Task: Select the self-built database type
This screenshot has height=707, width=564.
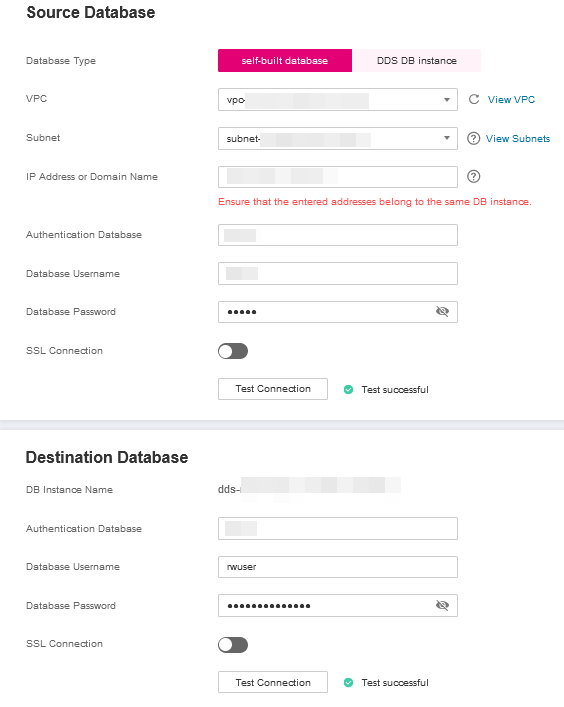Action: [x=285, y=60]
